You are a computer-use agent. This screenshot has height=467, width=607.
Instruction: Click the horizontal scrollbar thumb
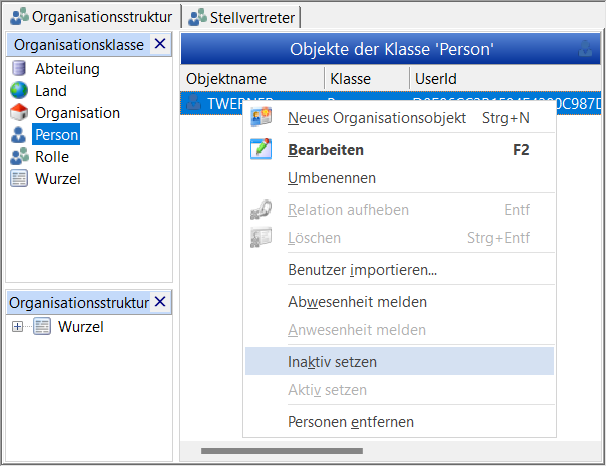(282, 451)
